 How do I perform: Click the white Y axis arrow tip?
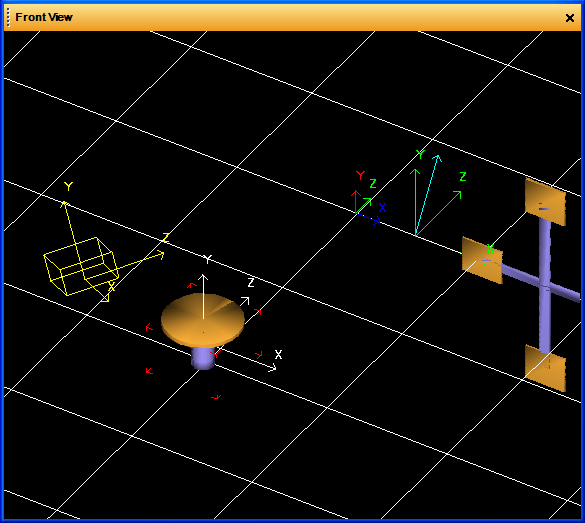(203, 277)
